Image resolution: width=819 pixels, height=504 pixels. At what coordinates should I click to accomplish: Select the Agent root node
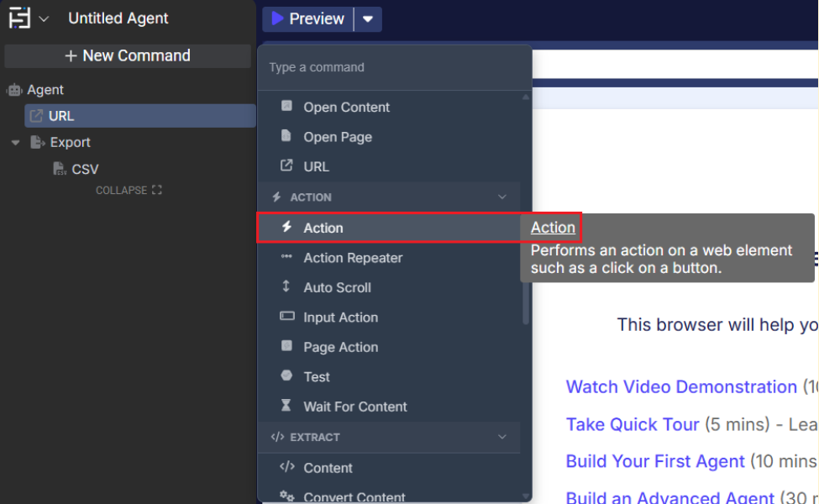[45, 90]
